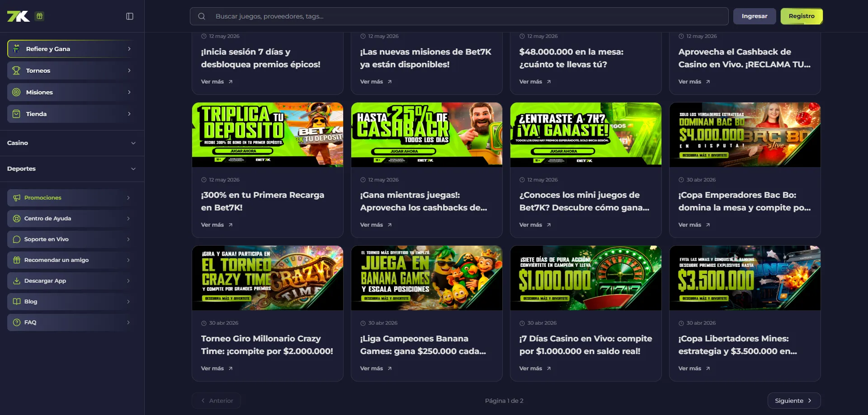Image resolution: width=868 pixels, height=415 pixels.
Task: Click the Blog book icon
Action: pyautogui.click(x=17, y=302)
